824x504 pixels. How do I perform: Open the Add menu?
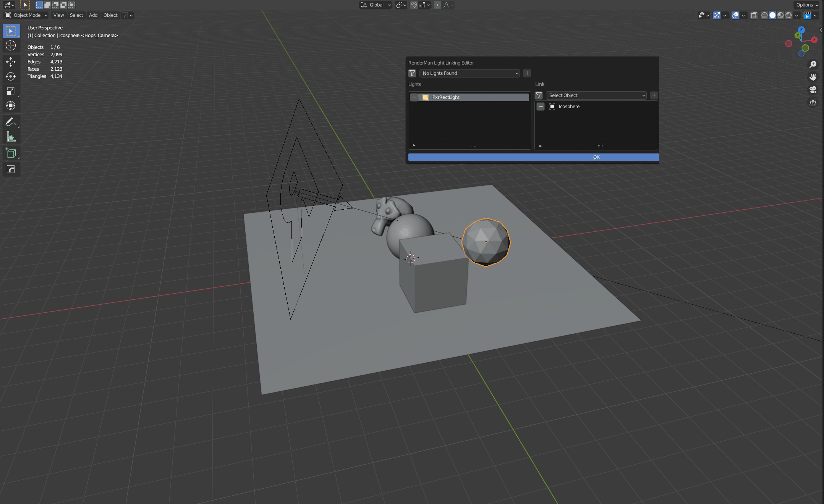(x=93, y=15)
